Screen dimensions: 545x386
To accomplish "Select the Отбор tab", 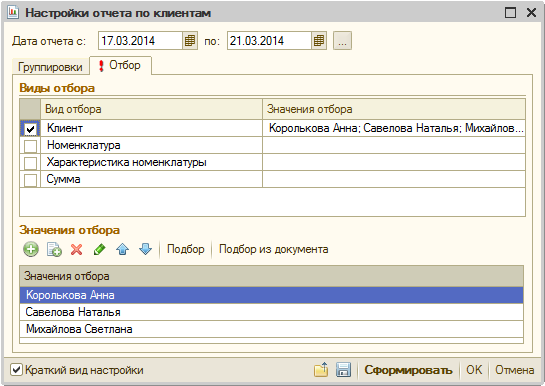I will tap(120, 65).
